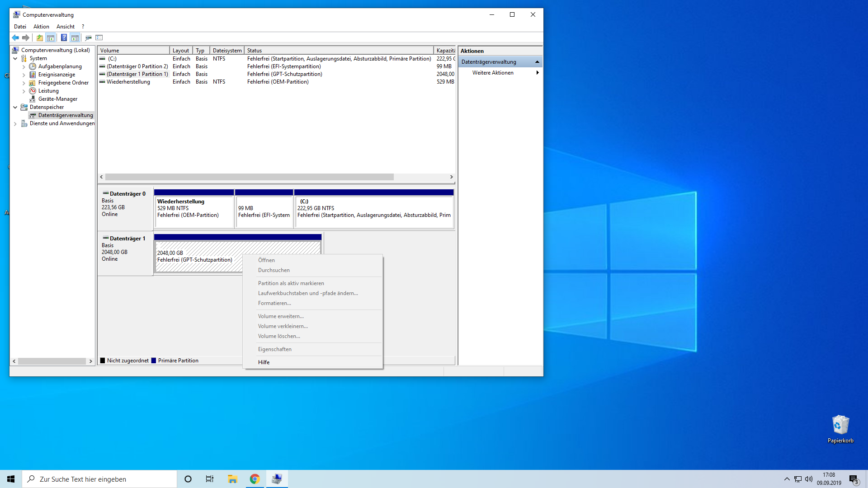Open Google Chrome from the taskbar

[255, 479]
